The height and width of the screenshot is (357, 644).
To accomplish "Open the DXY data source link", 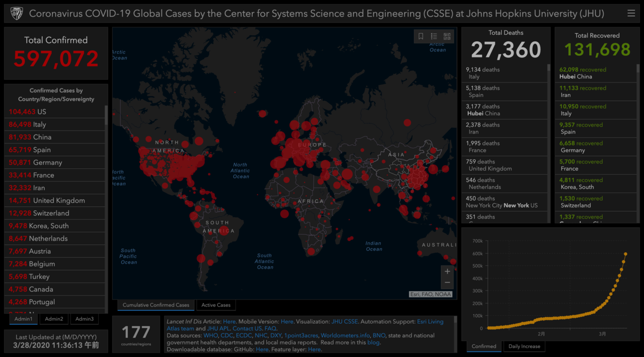I will tap(276, 336).
